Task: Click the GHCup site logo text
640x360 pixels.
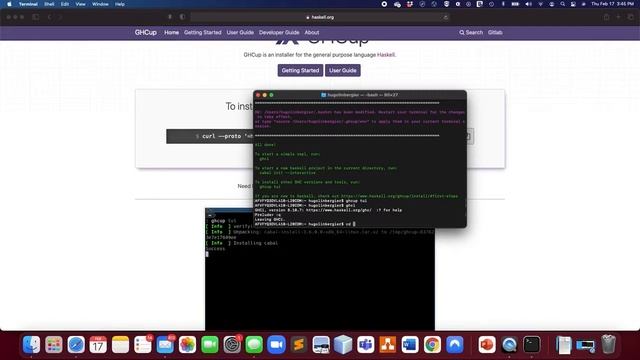Action: [x=146, y=32]
